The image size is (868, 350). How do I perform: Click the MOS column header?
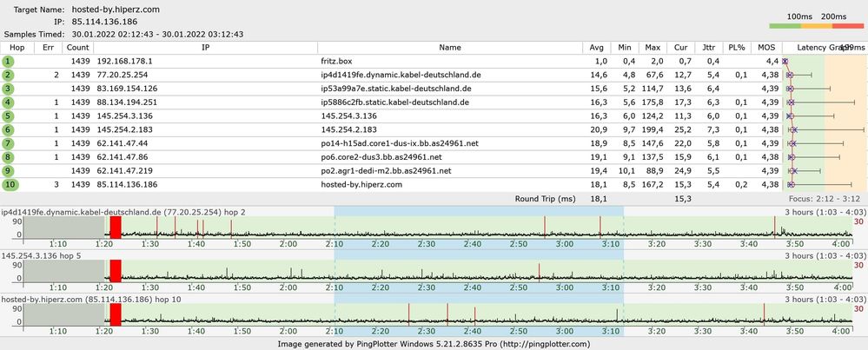click(x=766, y=48)
